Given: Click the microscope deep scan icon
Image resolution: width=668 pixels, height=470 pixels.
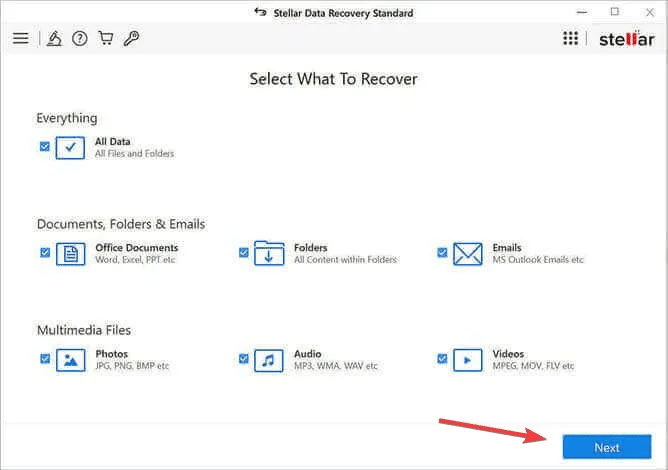Looking at the screenshot, I should tap(55, 39).
